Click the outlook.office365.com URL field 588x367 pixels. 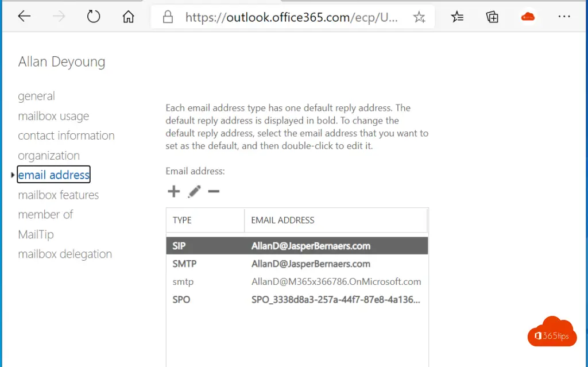click(x=291, y=17)
